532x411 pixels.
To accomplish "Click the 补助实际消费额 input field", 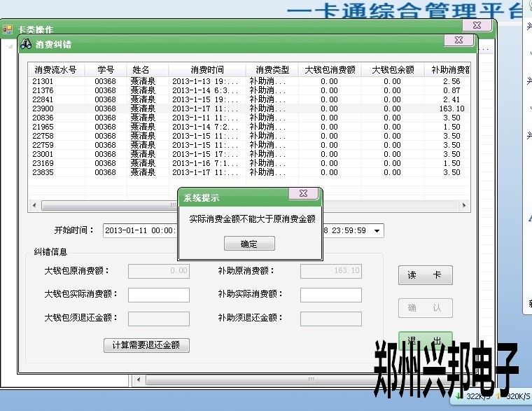I will pyautogui.click(x=330, y=295).
